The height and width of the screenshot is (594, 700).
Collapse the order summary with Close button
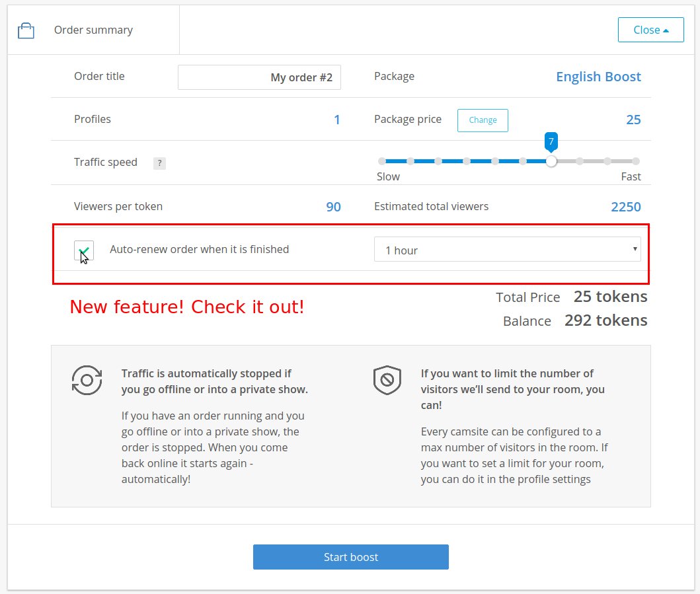(x=650, y=30)
